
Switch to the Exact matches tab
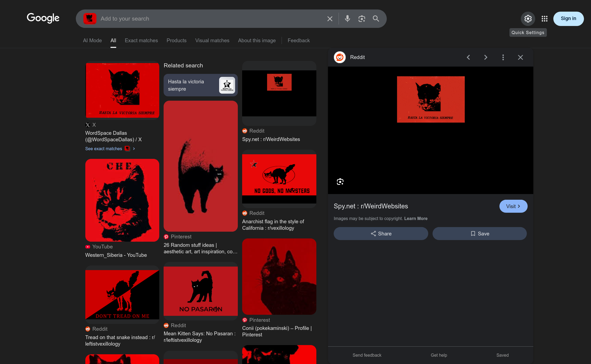(141, 40)
